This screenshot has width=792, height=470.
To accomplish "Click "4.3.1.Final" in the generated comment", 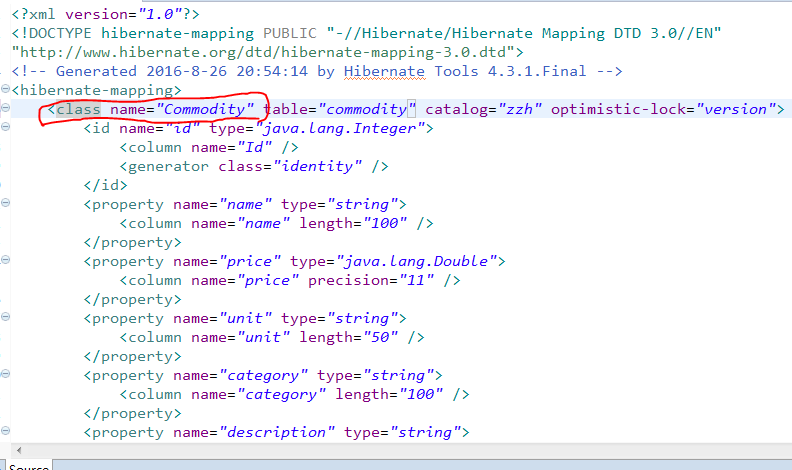I will click(x=537, y=72).
